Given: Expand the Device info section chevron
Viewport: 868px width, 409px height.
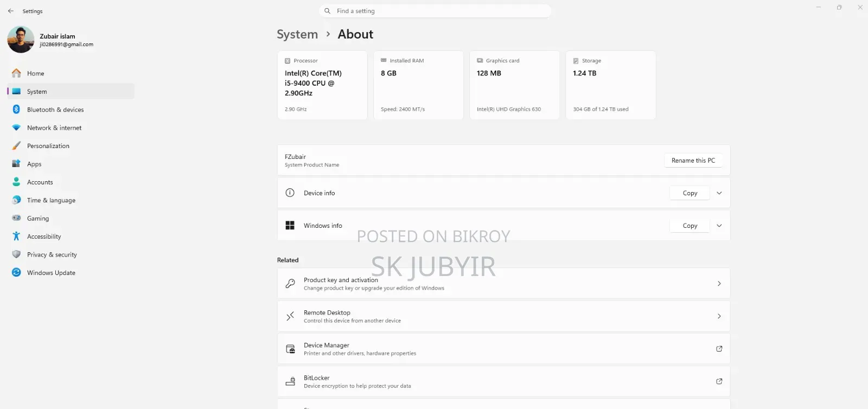Looking at the screenshot, I should pyautogui.click(x=719, y=193).
